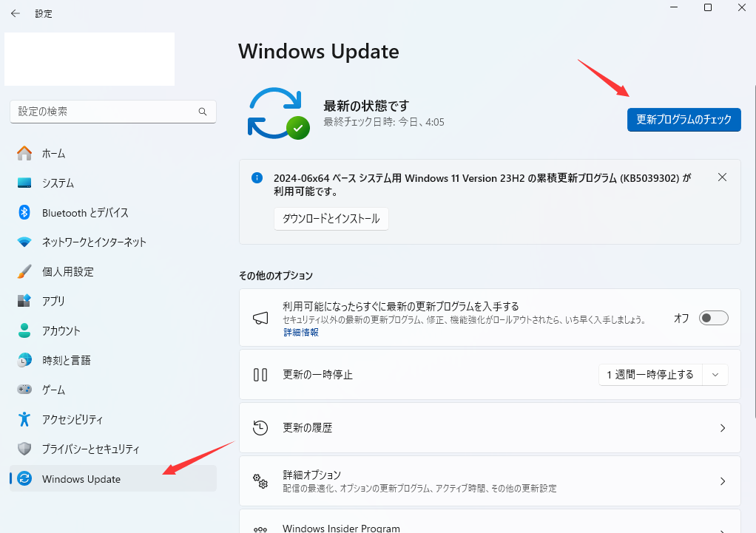Image resolution: width=756 pixels, height=533 pixels.
Task: Open Time & language (時刻と言語) menu item
Action: [x=67, y=360]
